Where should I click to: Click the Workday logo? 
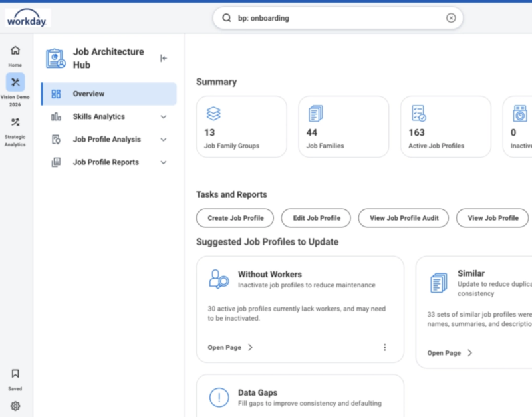(x=27, y=18)
